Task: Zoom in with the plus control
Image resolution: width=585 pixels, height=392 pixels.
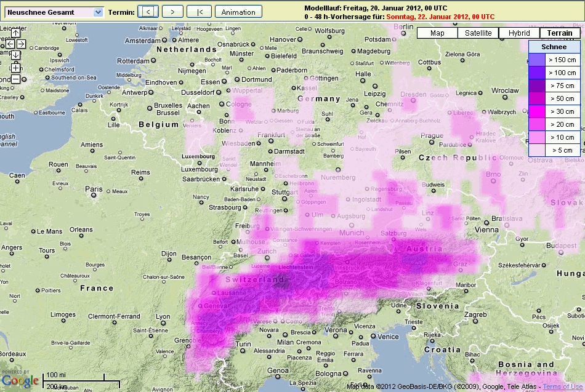Action: [15, 68]
